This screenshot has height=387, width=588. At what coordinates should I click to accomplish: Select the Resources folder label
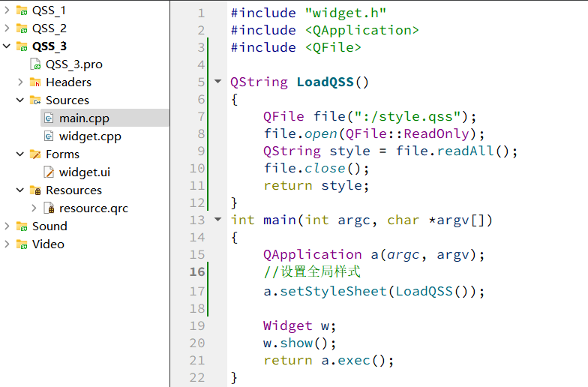(73, 190)
